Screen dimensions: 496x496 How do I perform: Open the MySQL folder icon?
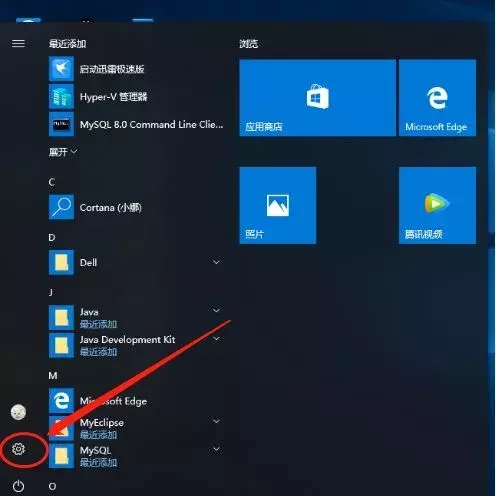[x=61, y=456]
